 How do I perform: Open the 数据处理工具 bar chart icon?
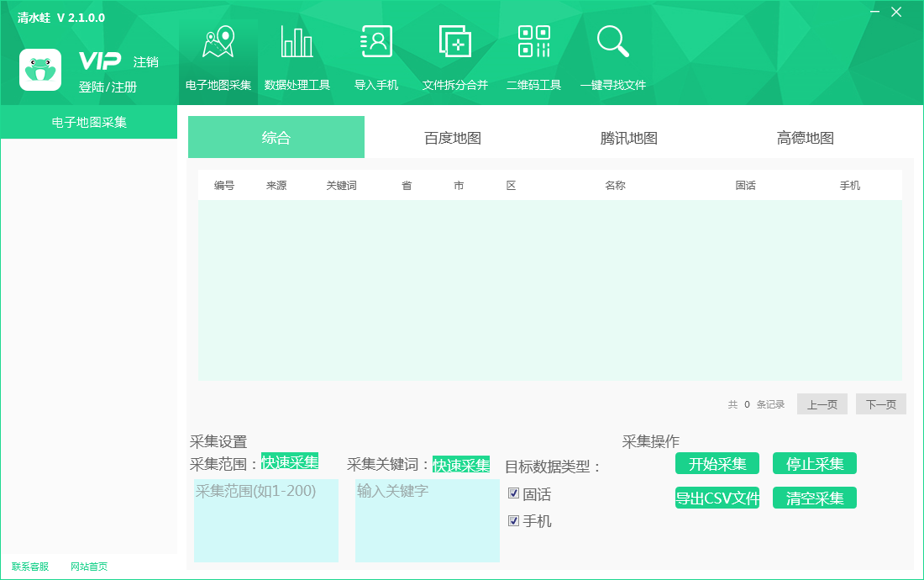click(297, 42)
